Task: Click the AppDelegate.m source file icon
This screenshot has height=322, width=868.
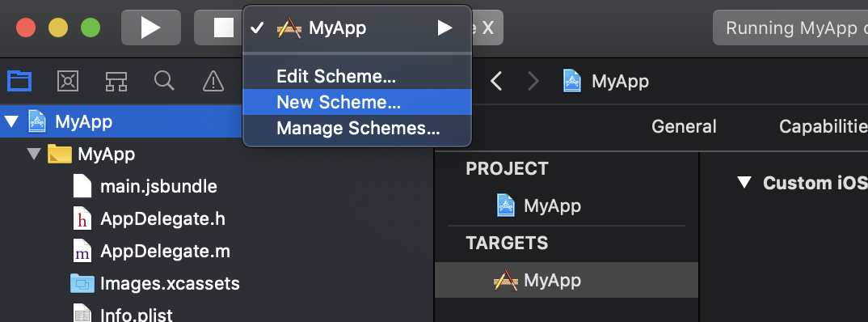Action: [82, 251]
